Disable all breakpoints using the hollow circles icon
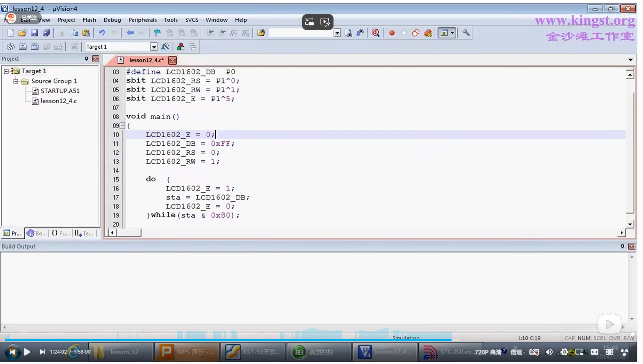Image resolution: width=643 pixels, height=364 pixels. (416, 33)
